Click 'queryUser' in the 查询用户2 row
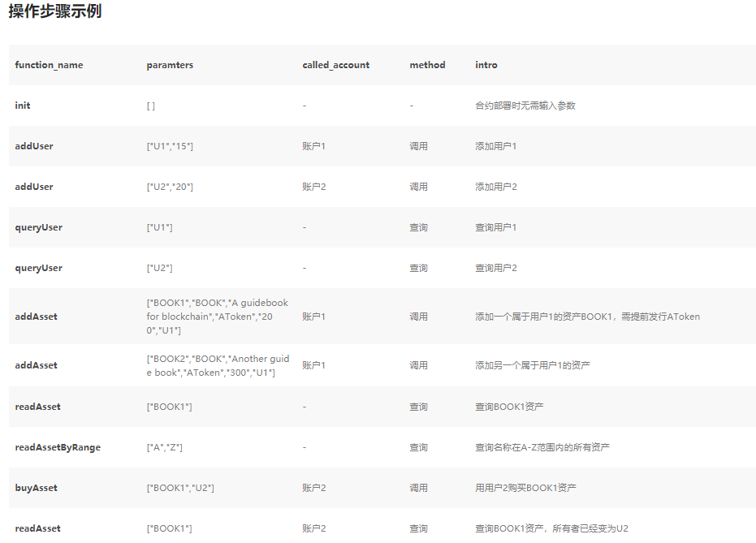The width and height of the screenshot is (756, 543). tap(39, 268)
